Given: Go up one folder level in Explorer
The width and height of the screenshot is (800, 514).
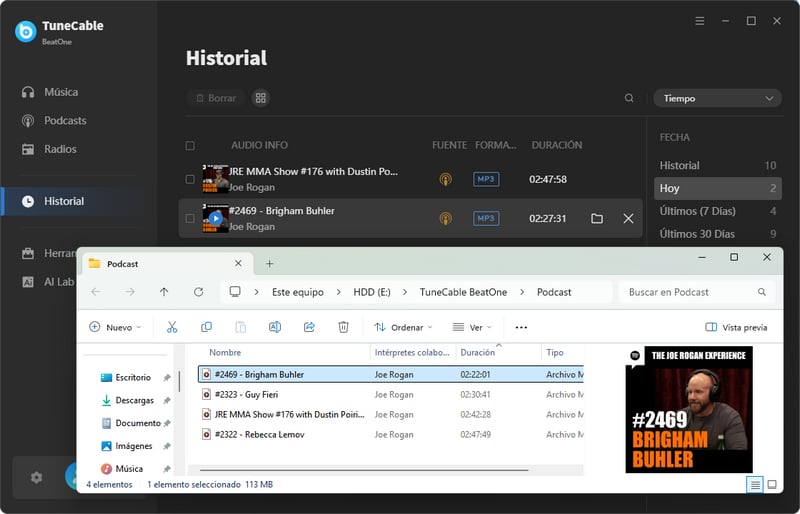Looking at the screenshot, I should [164, 292].
